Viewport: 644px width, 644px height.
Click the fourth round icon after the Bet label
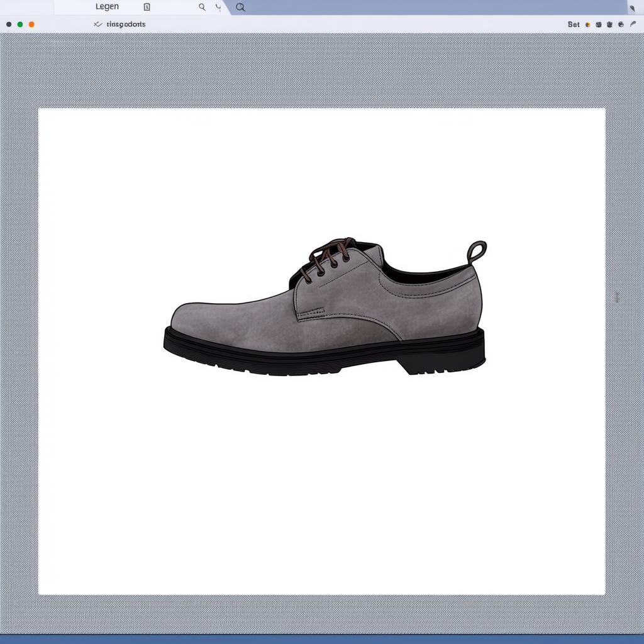click(x=621, y=25)
